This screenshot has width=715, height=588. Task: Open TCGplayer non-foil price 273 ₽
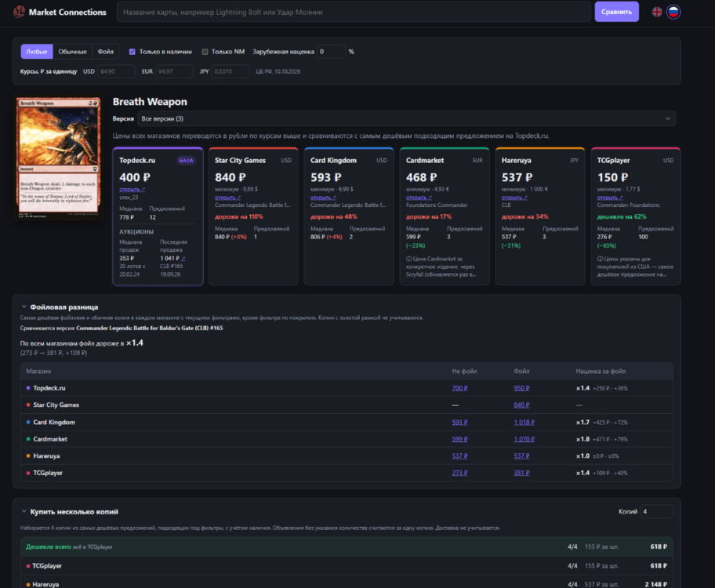tap(459, 473)
